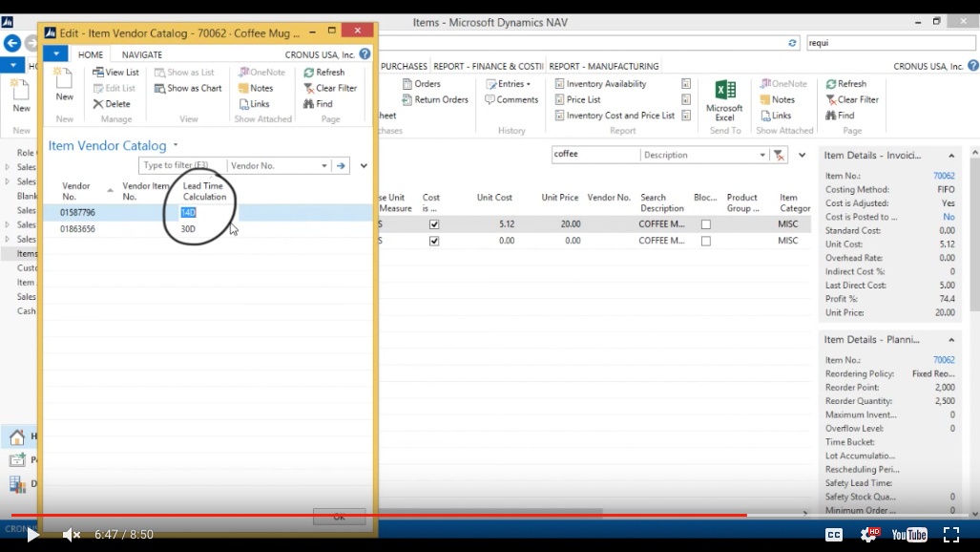980x552 pixels.
Task: Open Inventory Availability report
Action: [x=600, y=84]
